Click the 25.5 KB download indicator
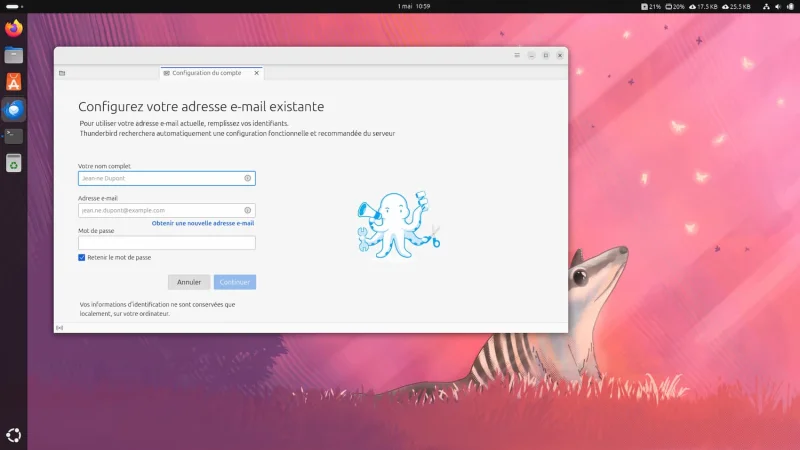 736,7
